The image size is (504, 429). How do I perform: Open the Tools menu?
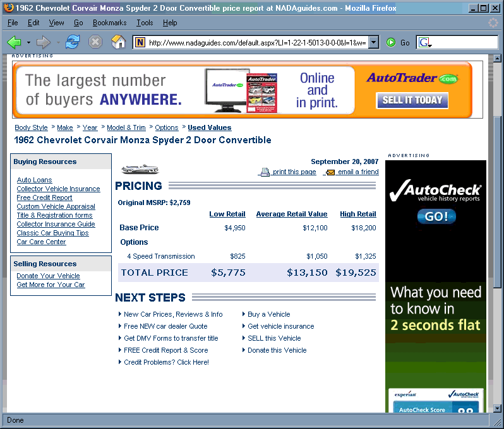[145, 23]
